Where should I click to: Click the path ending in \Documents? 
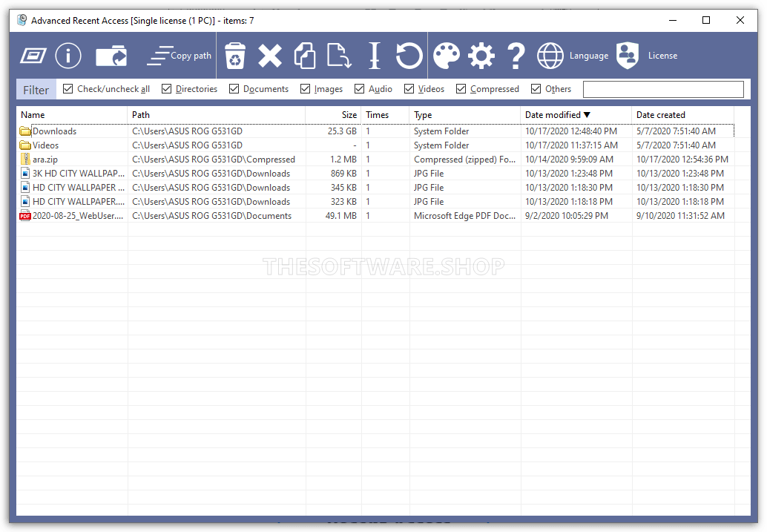[212, 216]
